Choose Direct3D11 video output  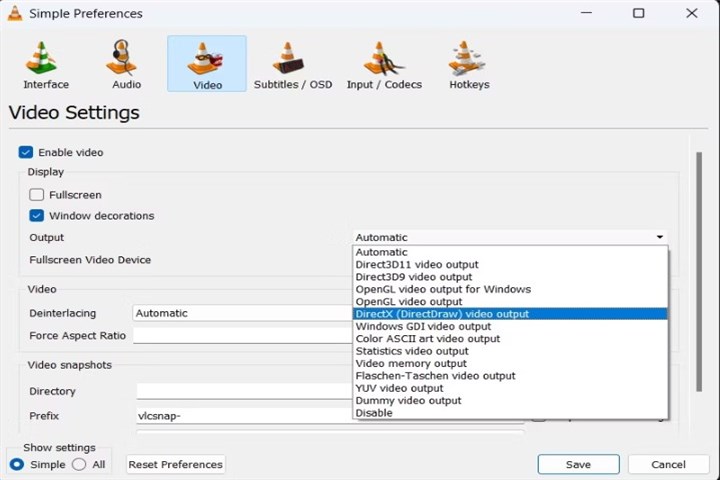(510, 265)
